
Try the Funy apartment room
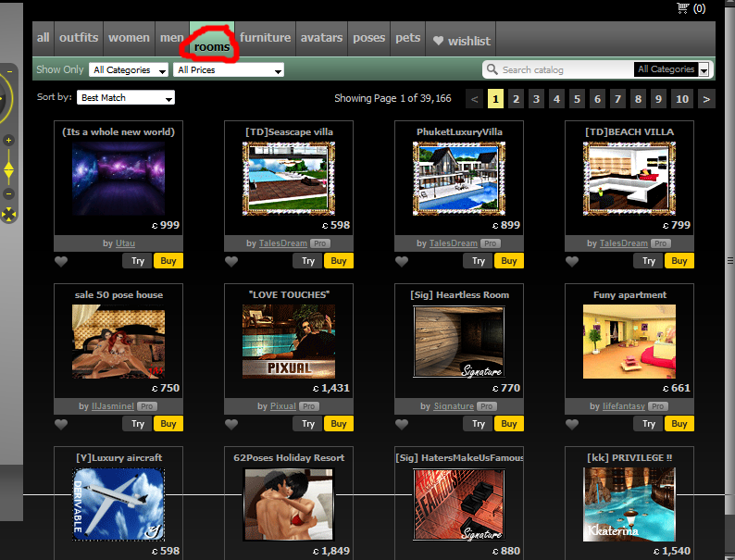coord(649,424)
